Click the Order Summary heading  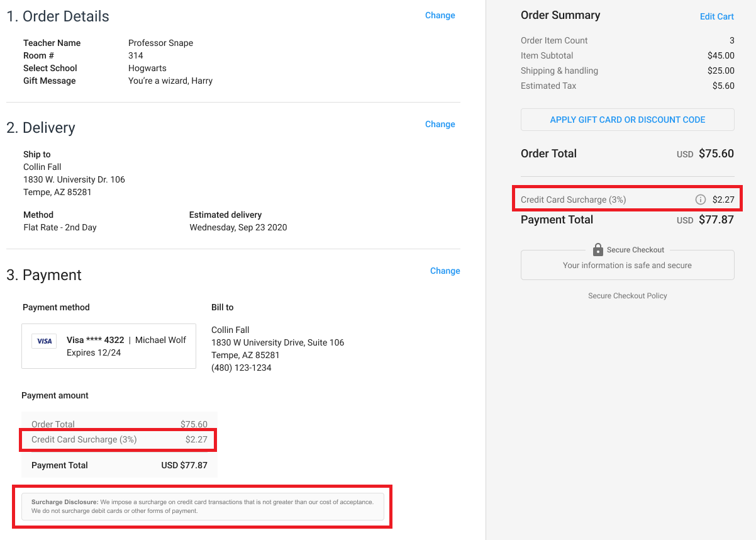click(x=560, y=15)
